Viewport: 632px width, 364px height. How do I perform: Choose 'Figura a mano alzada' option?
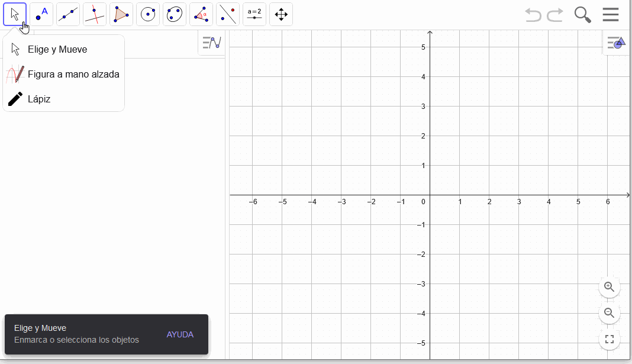coord(64,74)
